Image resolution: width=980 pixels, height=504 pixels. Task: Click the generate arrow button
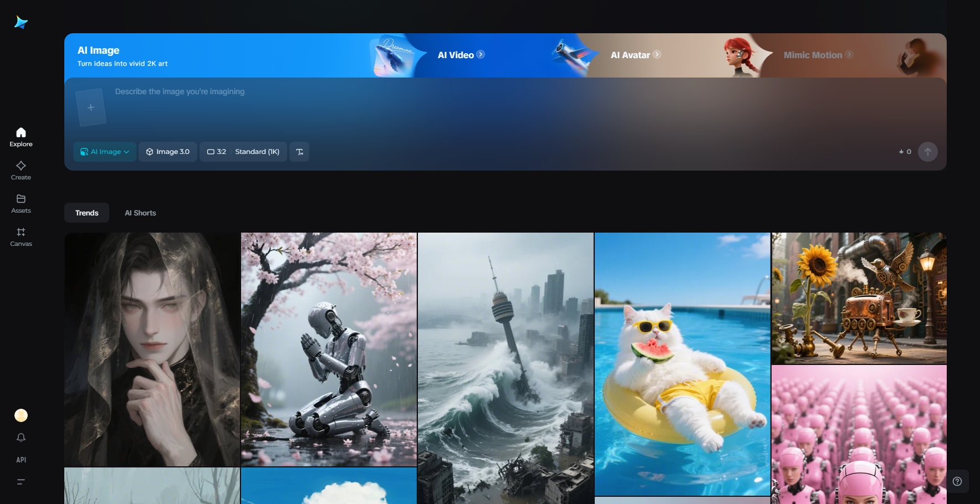coord(927,151)
